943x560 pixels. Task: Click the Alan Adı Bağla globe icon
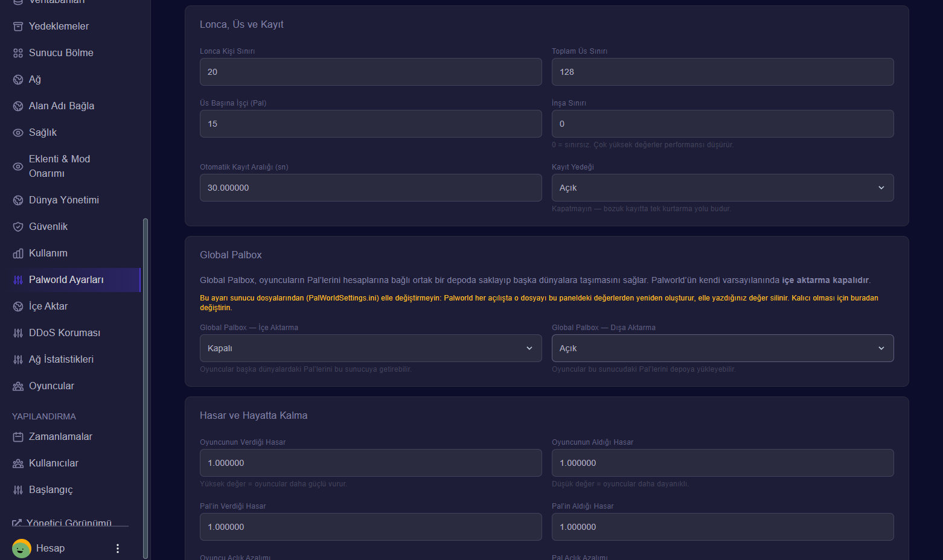(18, 106)
